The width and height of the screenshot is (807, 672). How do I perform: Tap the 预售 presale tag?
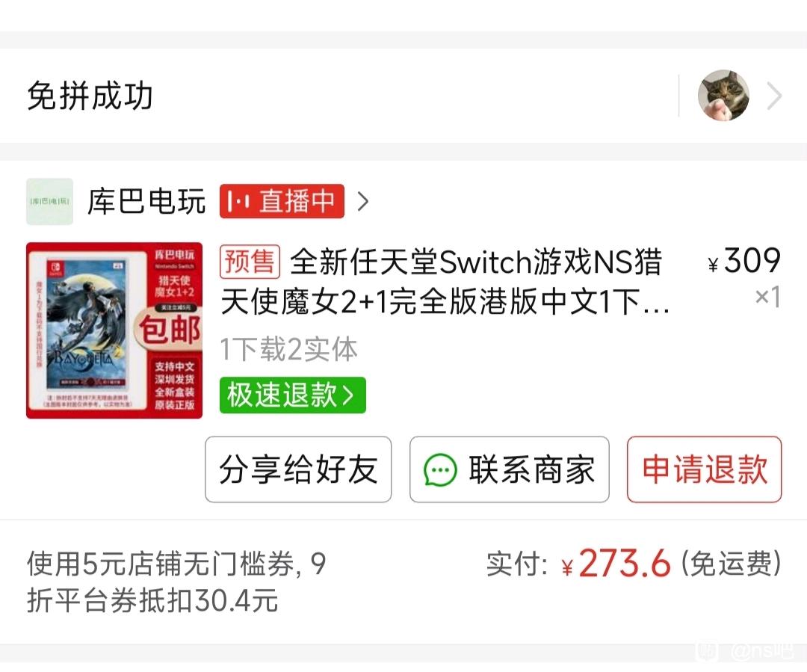pyautogui.click(x=250, y=262)
